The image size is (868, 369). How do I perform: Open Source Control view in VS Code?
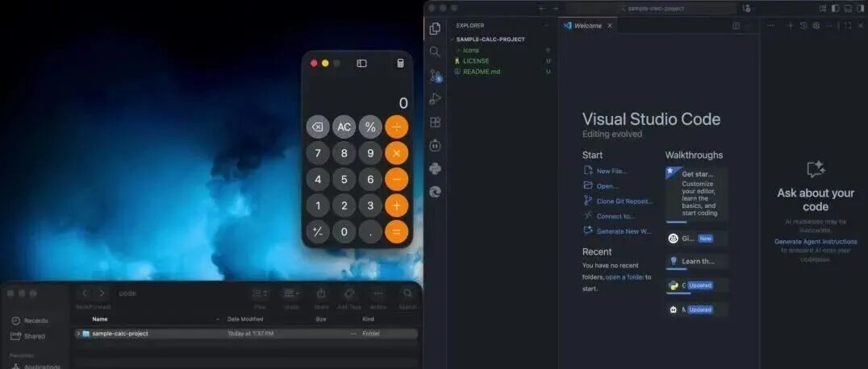pos(436,76)
